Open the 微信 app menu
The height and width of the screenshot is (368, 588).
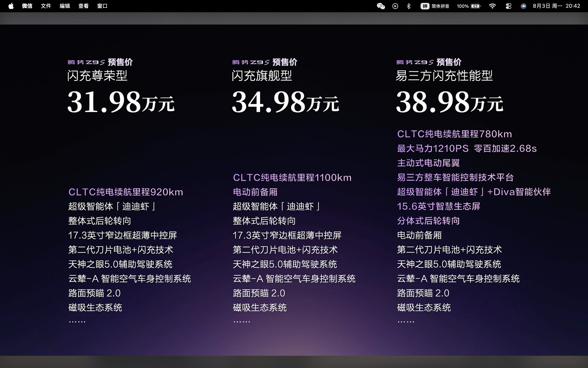(27, 6)
